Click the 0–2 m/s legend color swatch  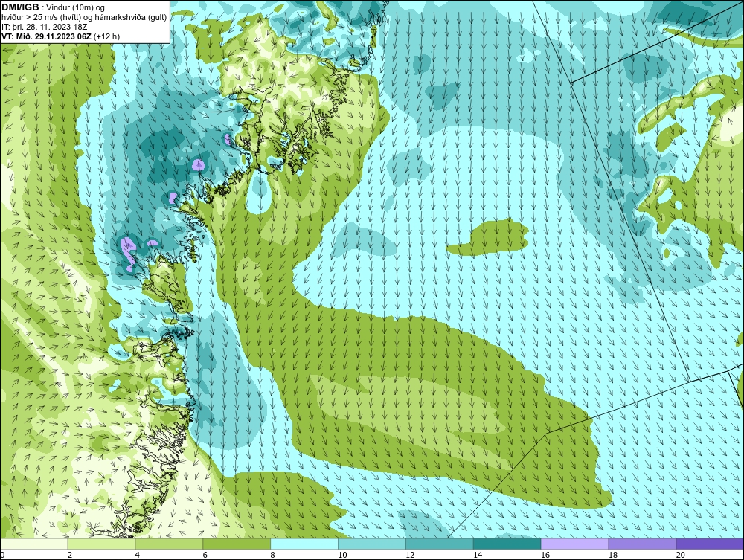point(34,544)
